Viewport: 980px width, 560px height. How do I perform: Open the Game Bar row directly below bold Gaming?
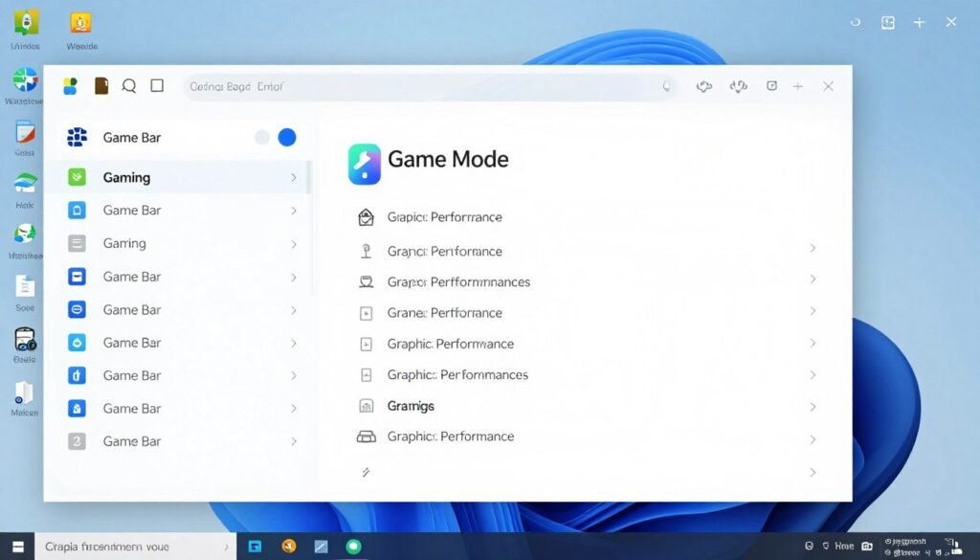(x=177, y=211)
